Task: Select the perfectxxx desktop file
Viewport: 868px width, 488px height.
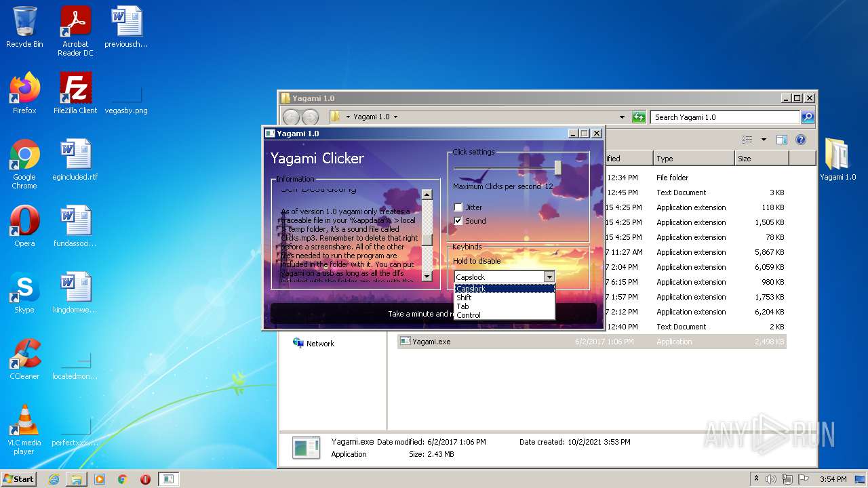Action: click(75, 431)
